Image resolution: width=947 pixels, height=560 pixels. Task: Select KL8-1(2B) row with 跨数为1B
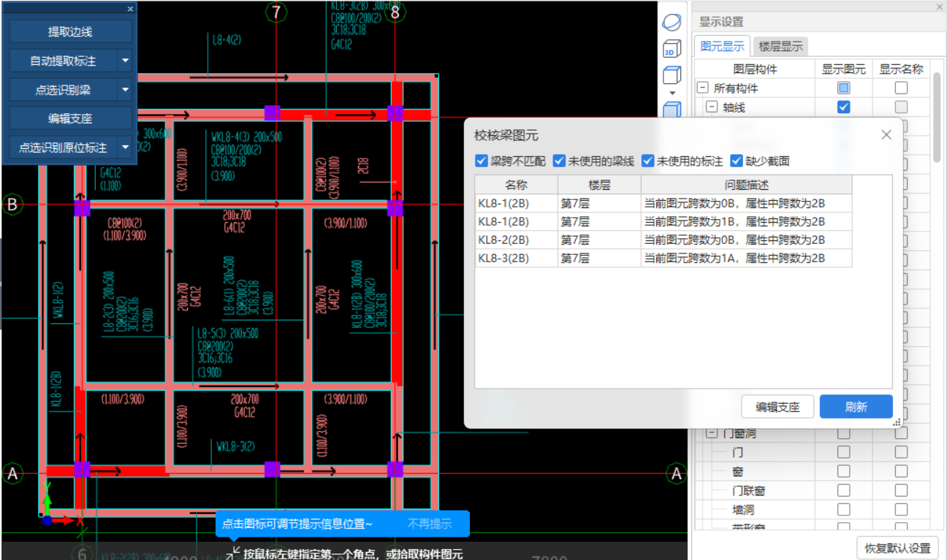point(663,221)
